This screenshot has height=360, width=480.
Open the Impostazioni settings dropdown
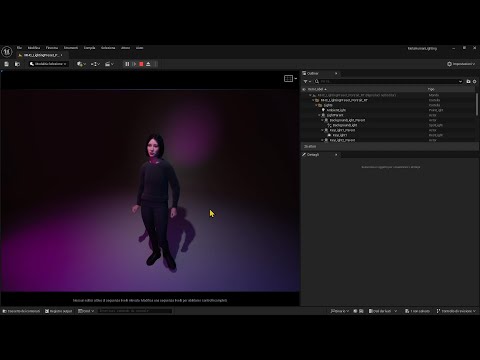[x=461, y=64]
